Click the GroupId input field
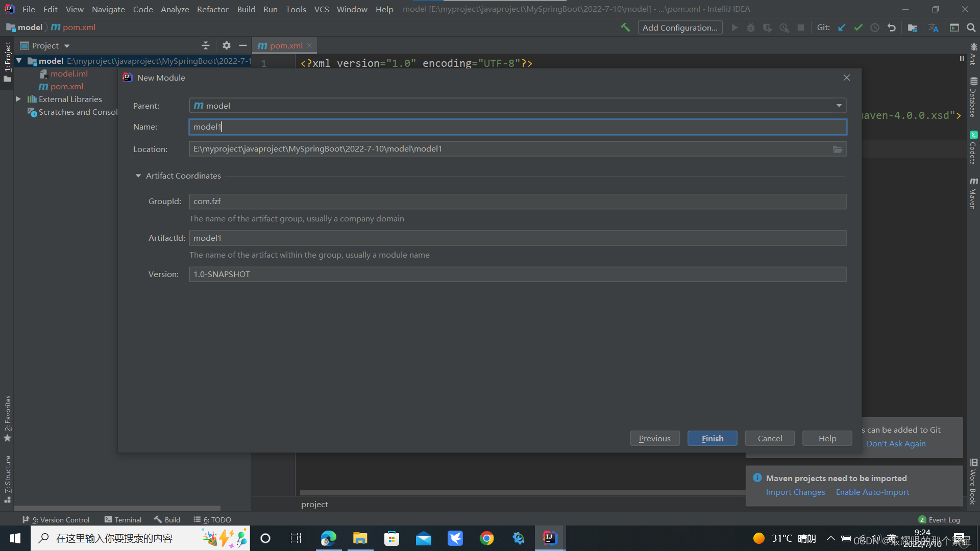The image size is (980, 551). pyautogui.click(x=517, y=201)
